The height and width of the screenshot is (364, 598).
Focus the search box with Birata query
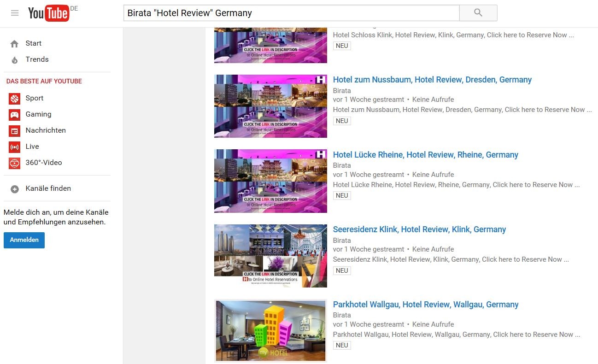[x=291, y=13]
